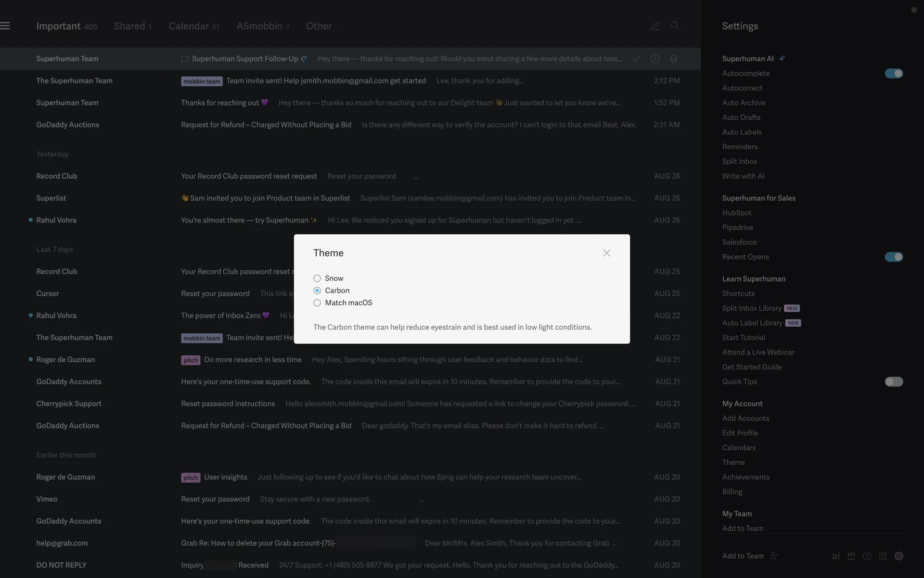
Task: Turn off the Autocomplete toggle
Action: (x=894, y=73)
